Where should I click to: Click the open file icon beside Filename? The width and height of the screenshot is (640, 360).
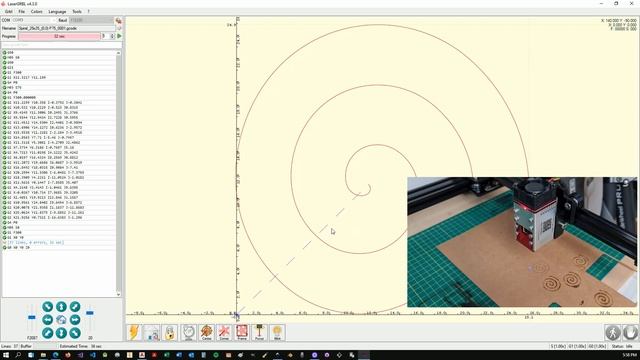point(119,28)
